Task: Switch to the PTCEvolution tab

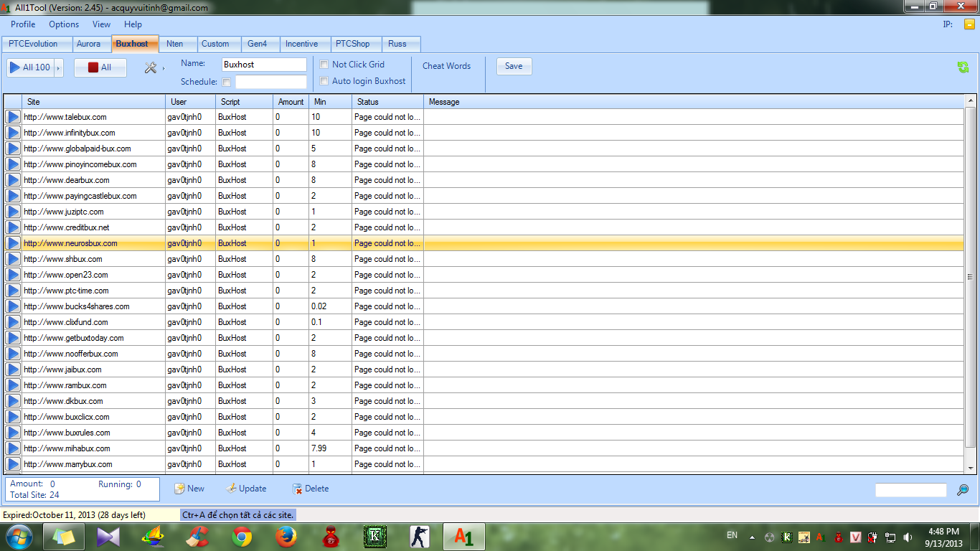Action: (33, 44)
